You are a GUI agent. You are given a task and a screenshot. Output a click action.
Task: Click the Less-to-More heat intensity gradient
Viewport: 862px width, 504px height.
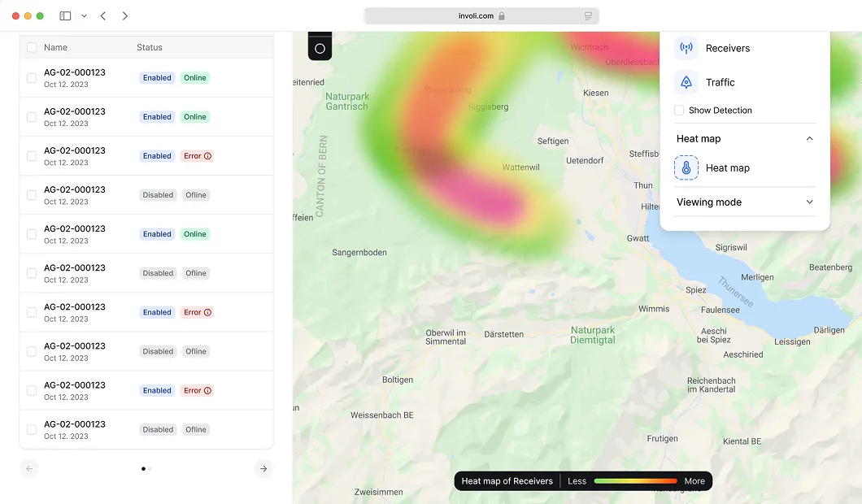(x=635, y=480)
